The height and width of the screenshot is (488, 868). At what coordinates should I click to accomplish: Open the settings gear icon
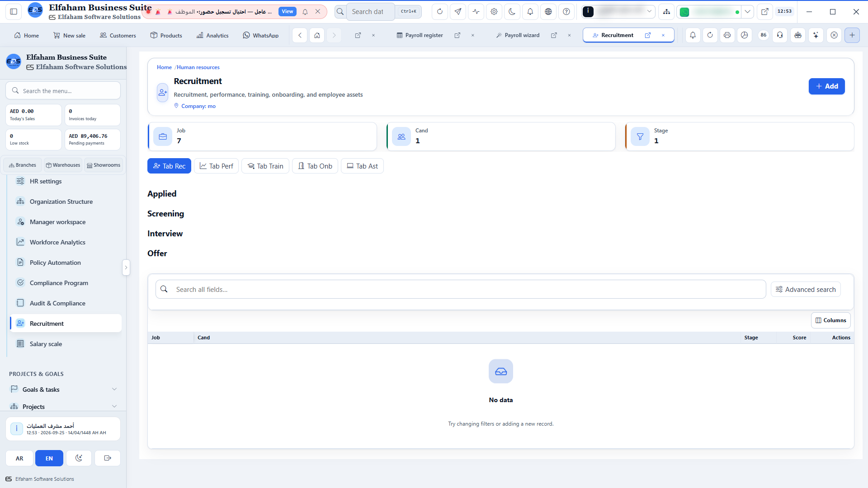point(494,12)
